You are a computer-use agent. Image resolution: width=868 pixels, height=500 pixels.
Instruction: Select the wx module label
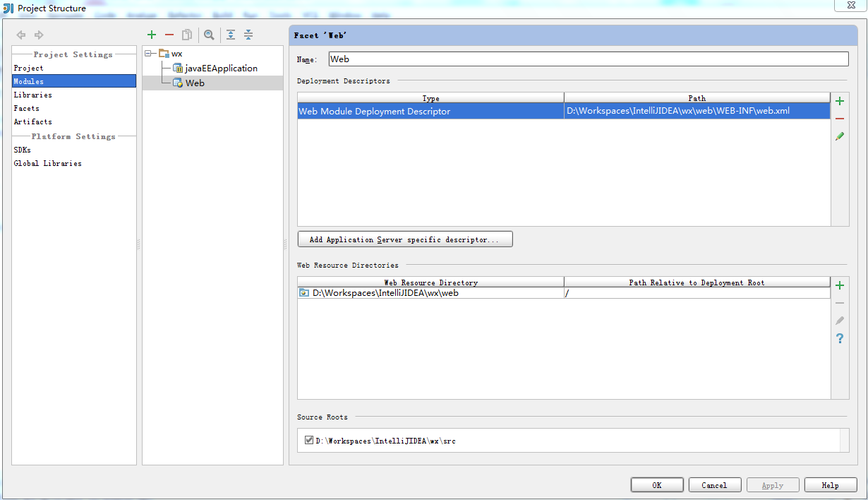pos(177,53)
